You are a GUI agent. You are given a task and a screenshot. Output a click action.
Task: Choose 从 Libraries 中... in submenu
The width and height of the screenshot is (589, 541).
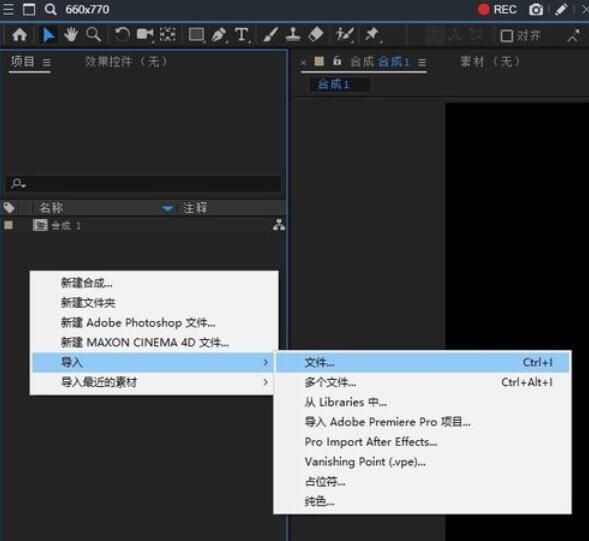coord(423,402)
